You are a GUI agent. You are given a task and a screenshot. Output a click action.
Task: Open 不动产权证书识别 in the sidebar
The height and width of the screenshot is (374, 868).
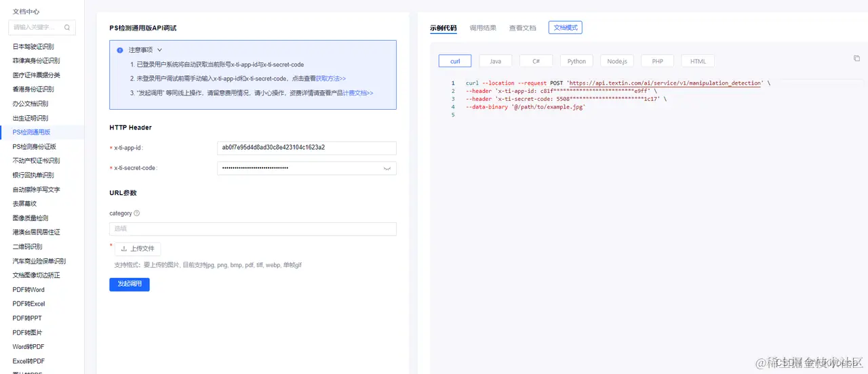(37, 161)
